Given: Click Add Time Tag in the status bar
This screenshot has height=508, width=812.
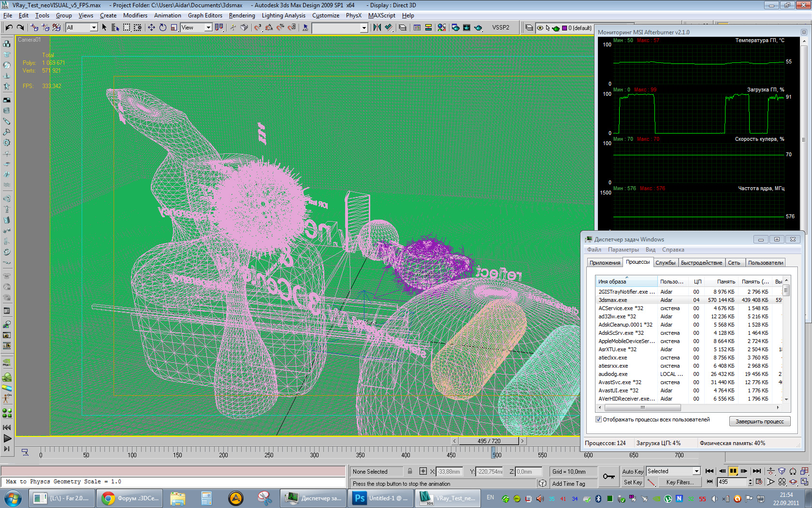Looking at the screenshot, I should pyautogui.click(x=568, y=483).
